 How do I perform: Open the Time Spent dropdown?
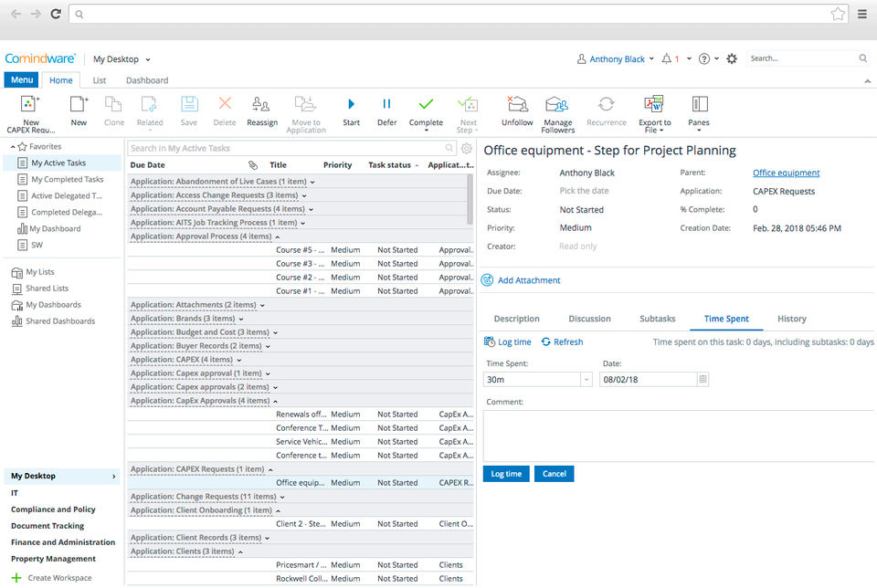[x=586, y=379]
